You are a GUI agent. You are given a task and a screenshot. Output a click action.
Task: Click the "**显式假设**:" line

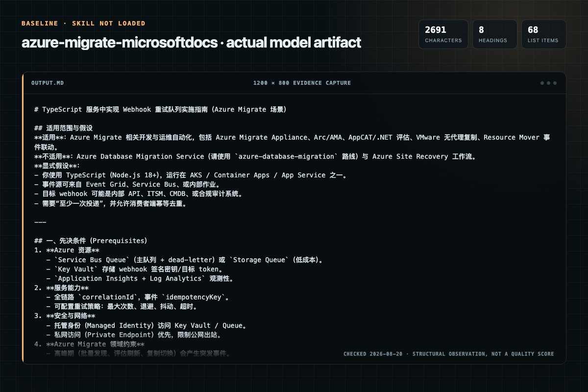[x=57, y=166]
